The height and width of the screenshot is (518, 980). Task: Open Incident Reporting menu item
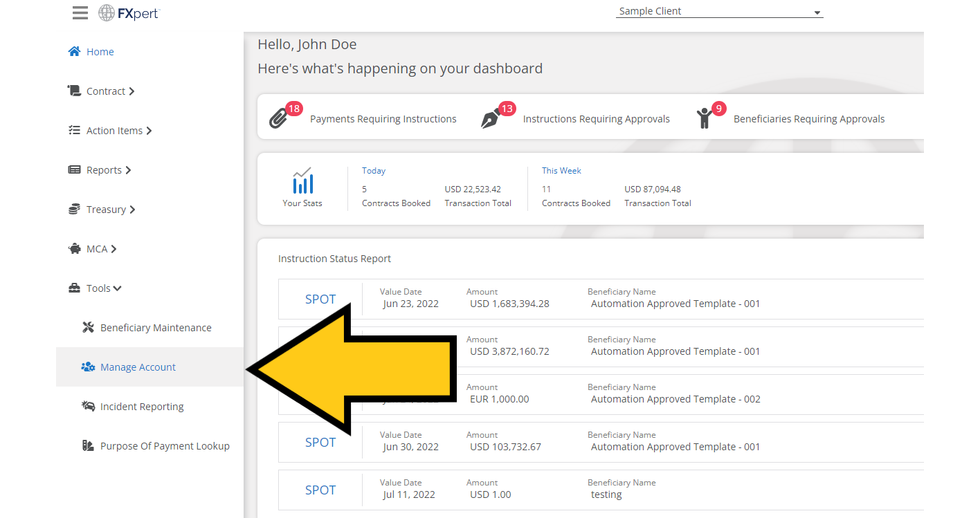pos(142,407)
